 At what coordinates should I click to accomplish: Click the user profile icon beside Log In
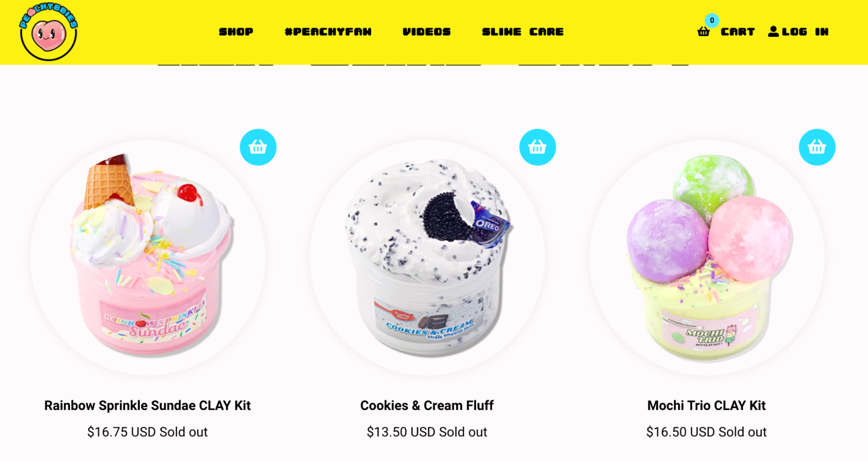coord(773,31)
